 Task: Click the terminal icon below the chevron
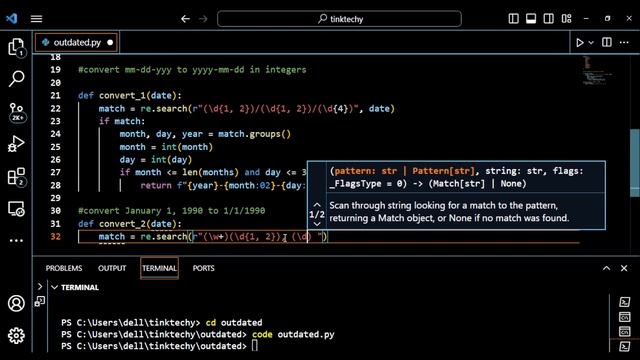(40, 301)
